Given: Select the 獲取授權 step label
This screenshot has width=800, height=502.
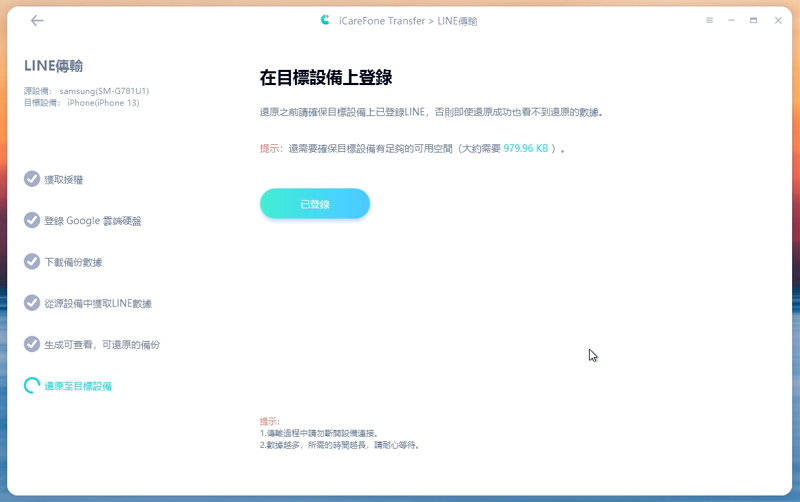Looking at the screenshot, I should (x=63, y=180).
